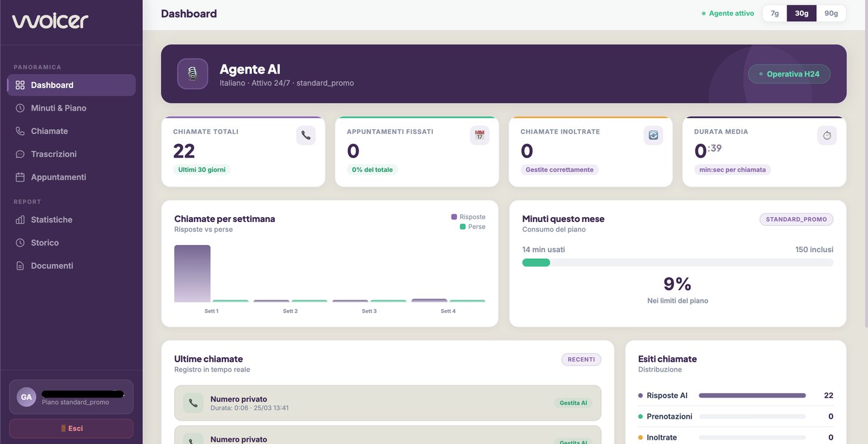Screen dimensions: 868x444
Task: Switch time range to 90g
Action: [x=831, y=13]
